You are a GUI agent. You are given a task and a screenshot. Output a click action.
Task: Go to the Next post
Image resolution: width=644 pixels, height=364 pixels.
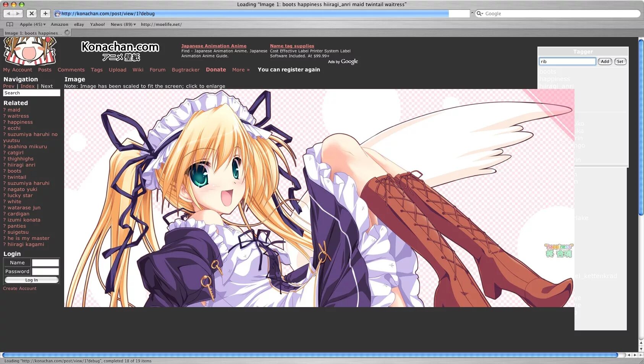click(47, 86)
